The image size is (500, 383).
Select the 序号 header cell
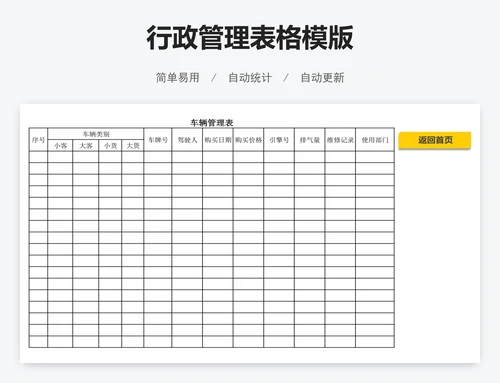(x=38, y=140)
